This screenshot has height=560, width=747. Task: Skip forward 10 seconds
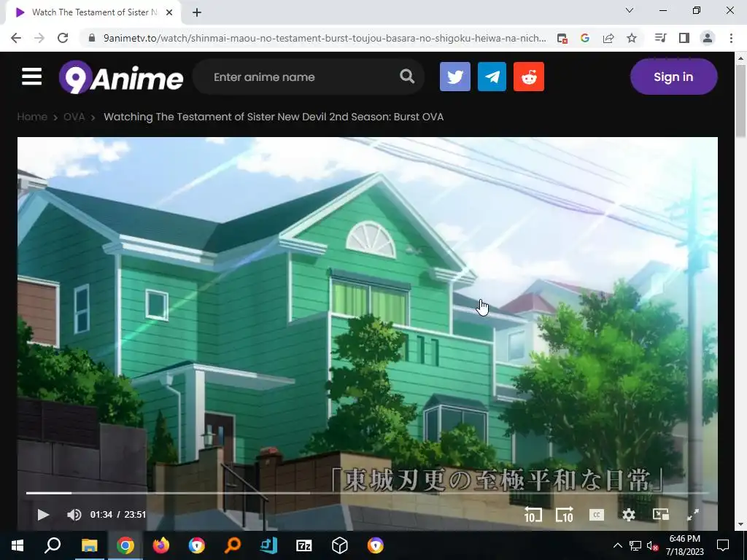pyautogui.click(x=565, y=514)
